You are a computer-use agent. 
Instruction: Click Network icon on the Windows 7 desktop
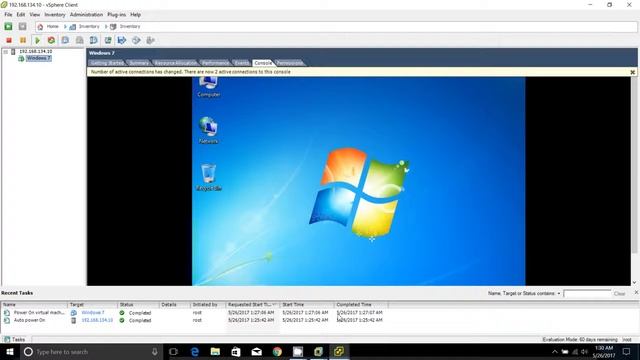click(208, 130)
